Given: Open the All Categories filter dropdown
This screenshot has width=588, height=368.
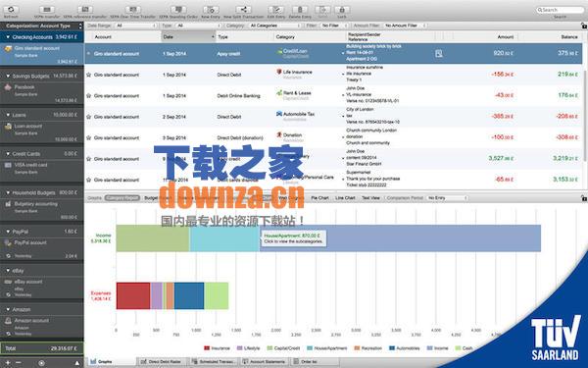Looking at the screenshot, I should pyautogui.click(x=274, y=26).
